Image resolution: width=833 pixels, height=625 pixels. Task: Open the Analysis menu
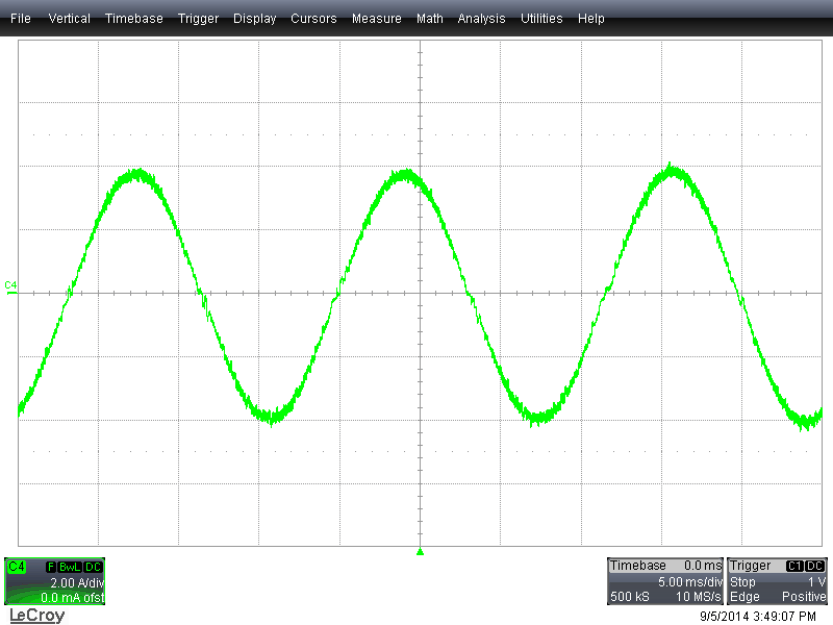[482, 19]
